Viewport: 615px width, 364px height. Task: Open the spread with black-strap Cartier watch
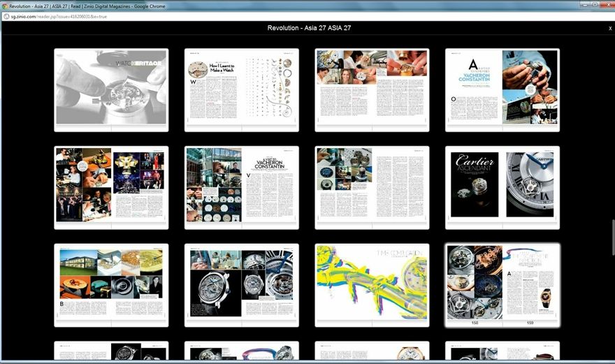(242, 285)
